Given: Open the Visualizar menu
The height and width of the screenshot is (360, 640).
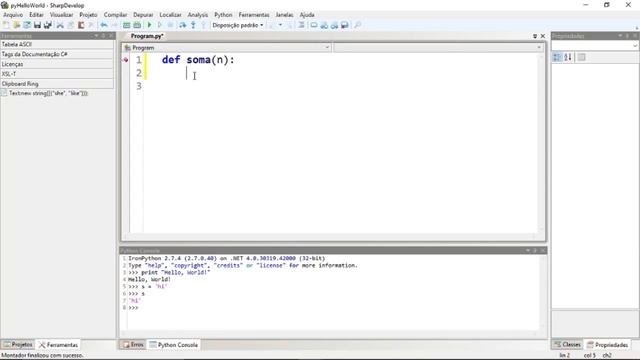Looking at the screenshot, I should (61, 15).
